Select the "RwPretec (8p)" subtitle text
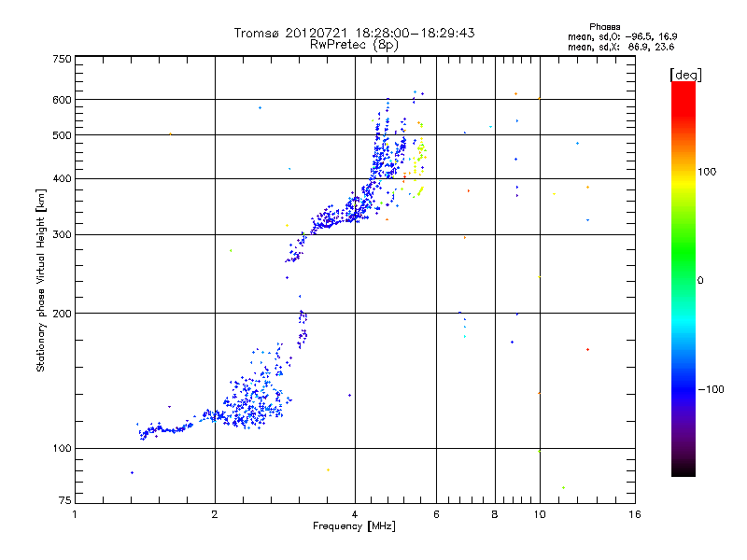This screenshot has height=560, width=747. click(354, 45)
